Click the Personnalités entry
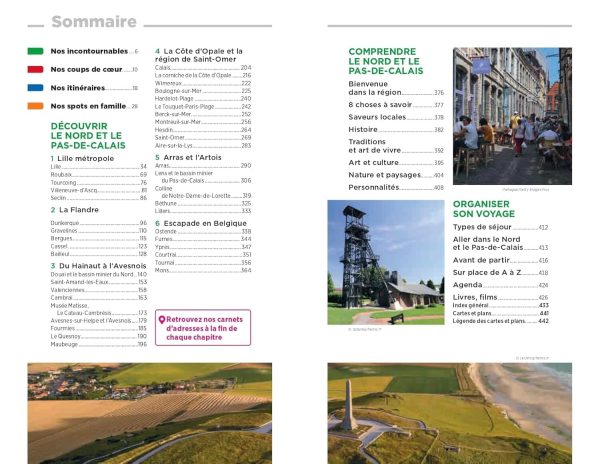The width and height of the screenshot is (600, 464). click(x=396, y=187)
